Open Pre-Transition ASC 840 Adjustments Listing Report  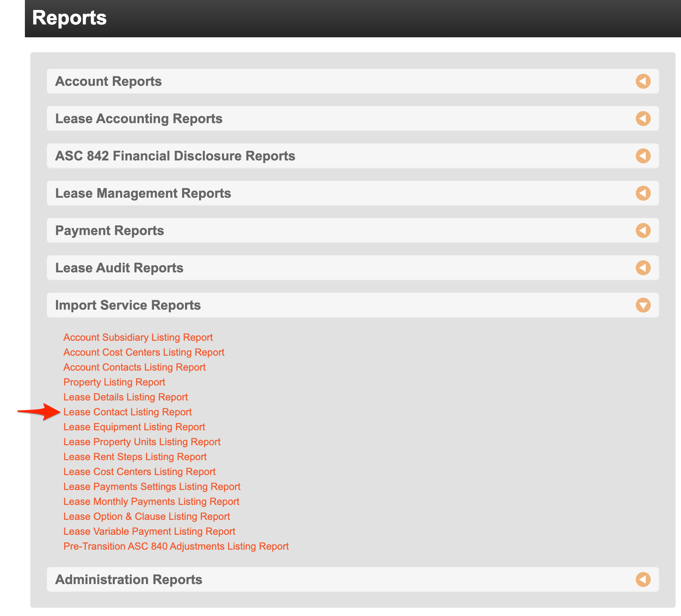[176, 546]
